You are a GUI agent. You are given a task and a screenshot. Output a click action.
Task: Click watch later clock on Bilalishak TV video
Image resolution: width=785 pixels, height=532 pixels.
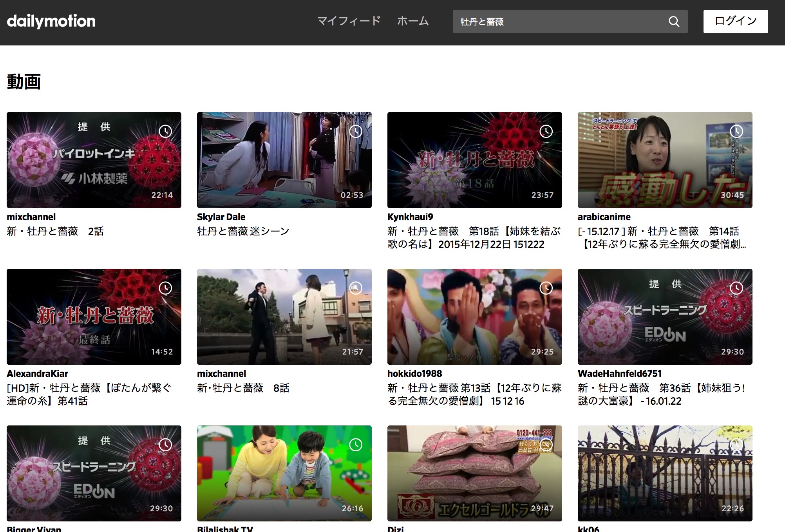click(x=356, y=445)
